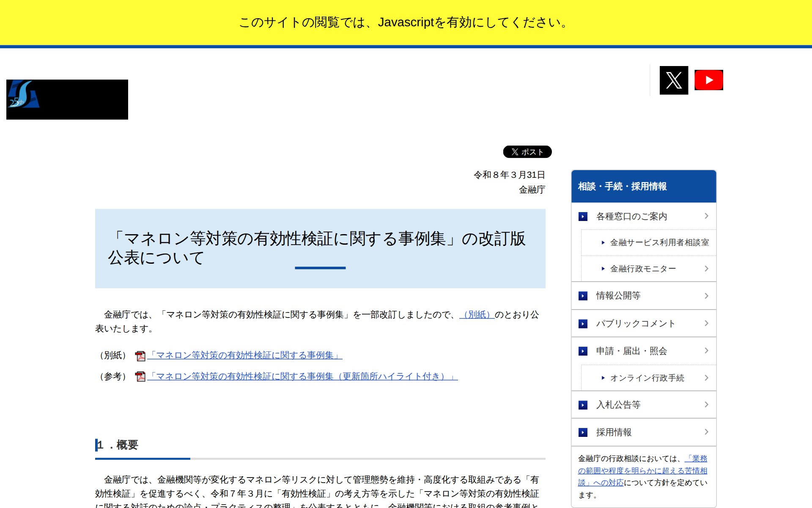Expand chevron on 入札公告等 row

tap(706, 405)
